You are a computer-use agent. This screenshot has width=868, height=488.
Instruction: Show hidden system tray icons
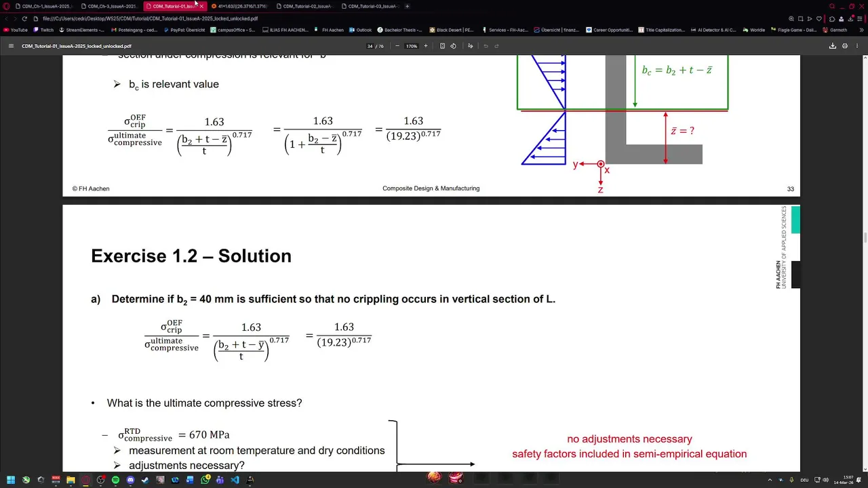(770, 480)
